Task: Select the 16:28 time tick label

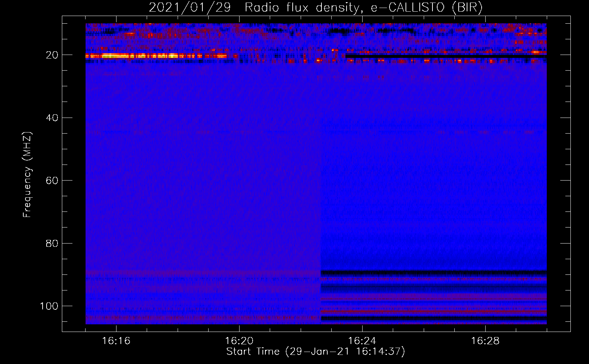Action: point(485,341)
